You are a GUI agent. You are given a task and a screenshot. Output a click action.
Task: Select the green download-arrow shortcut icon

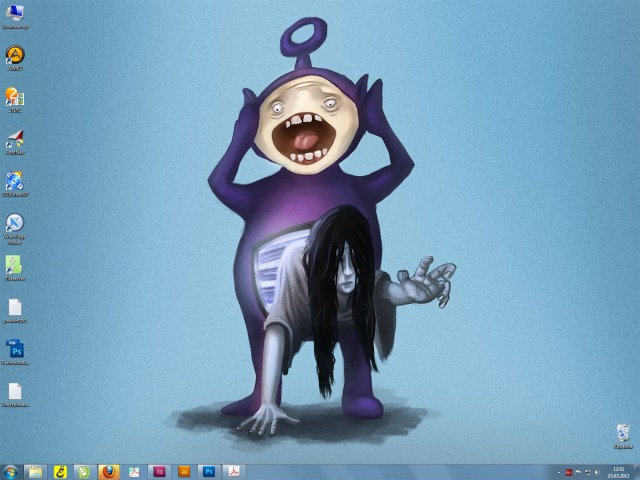point(15,268)
